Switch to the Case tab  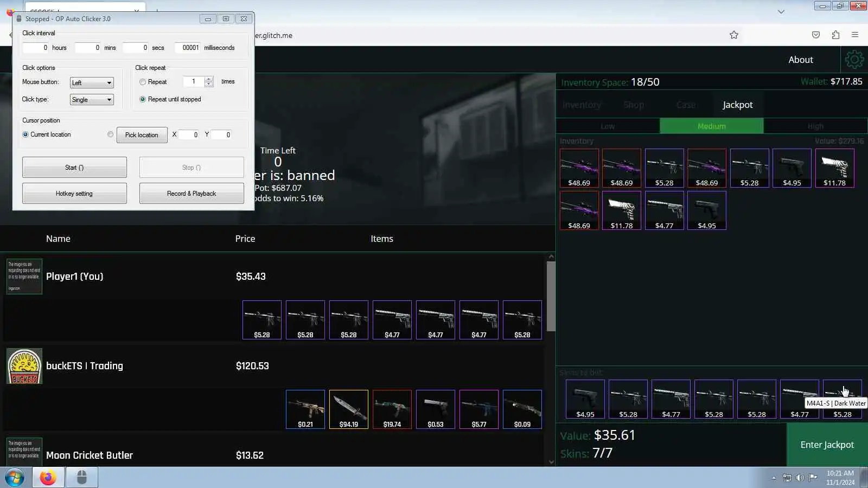[x=686, y=105]
